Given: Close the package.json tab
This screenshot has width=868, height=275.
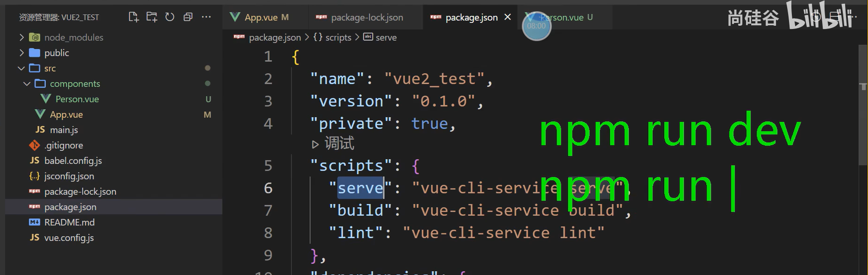Looking at the screenshot, I should [508, 17].
